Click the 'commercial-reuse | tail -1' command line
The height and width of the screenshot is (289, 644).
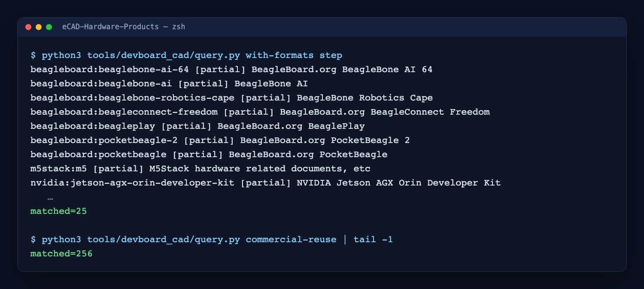pos(212,240)
